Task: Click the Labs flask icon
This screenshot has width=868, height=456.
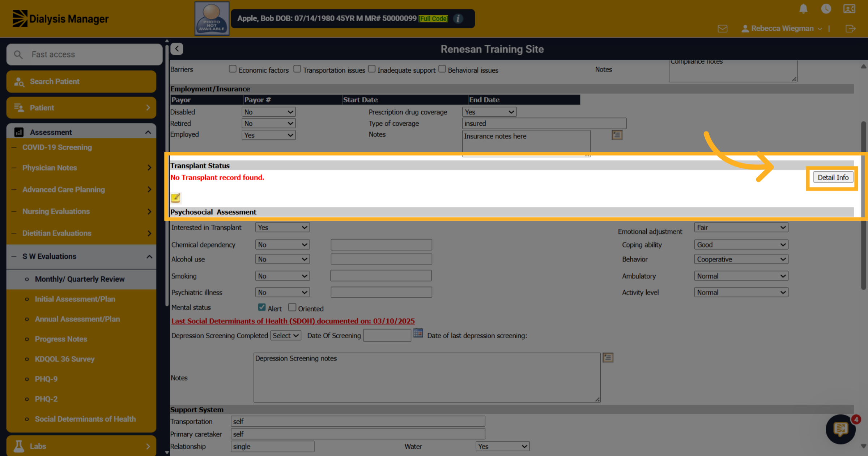Action: tap(19, 446)
